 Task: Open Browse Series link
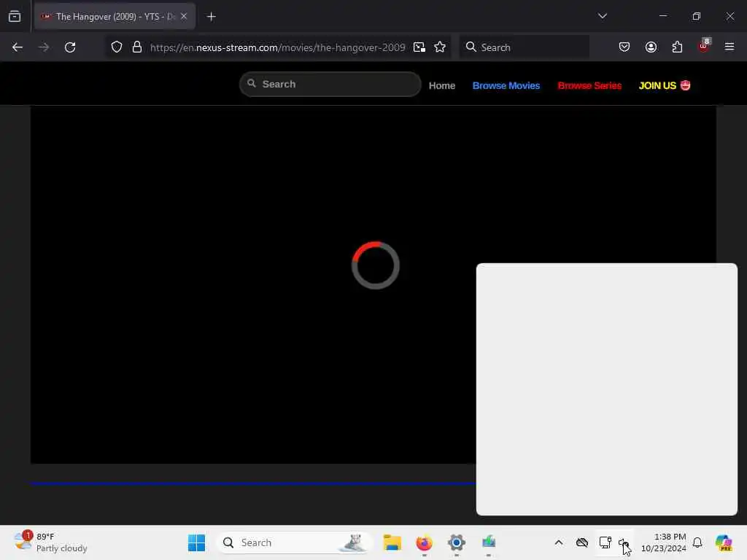(589, 86)
